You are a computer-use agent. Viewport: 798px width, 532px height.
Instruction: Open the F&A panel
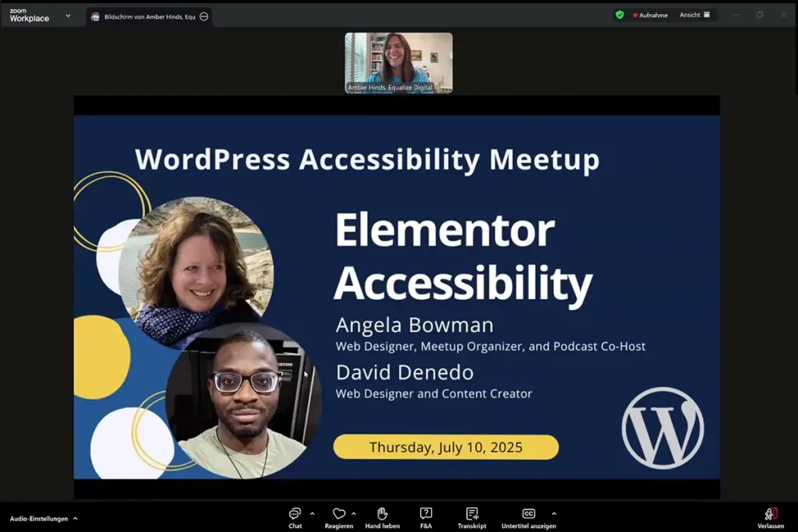click(x=426, y=518)
